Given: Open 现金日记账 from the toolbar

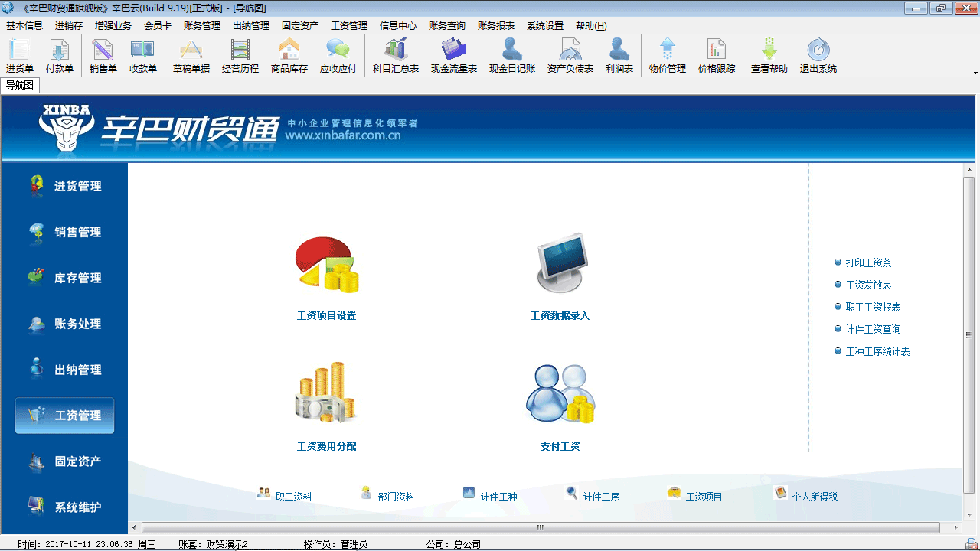Looking at the screenshot, I should pos(512,56).
